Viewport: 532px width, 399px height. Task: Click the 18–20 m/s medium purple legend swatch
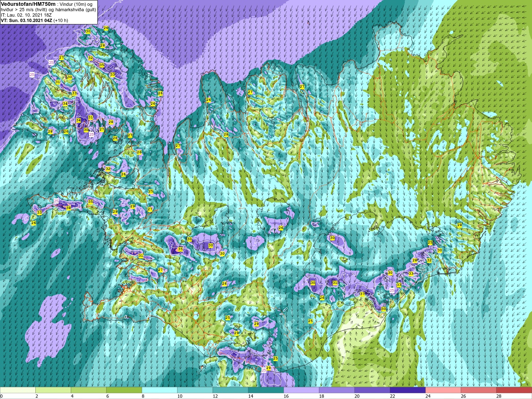tap(337, 390)
